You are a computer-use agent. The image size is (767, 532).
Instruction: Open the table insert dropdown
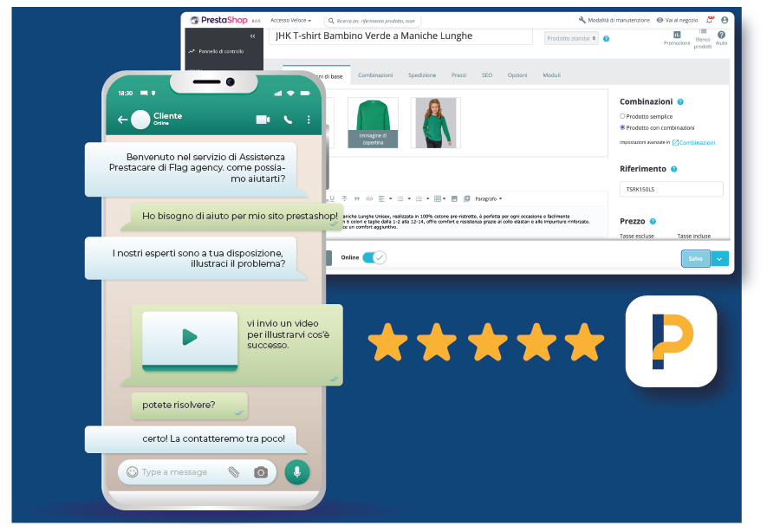439,198
